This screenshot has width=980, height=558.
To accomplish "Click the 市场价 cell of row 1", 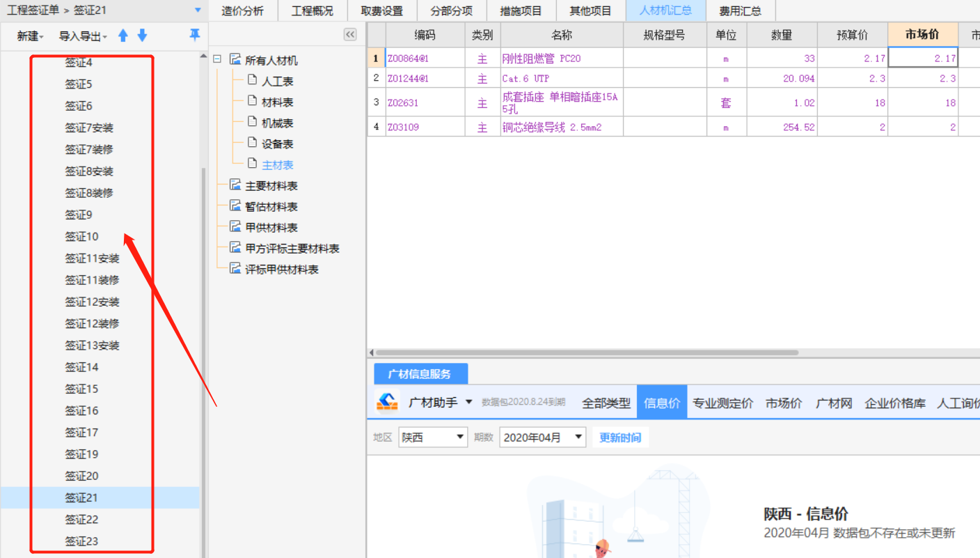I will coord(923,58).
